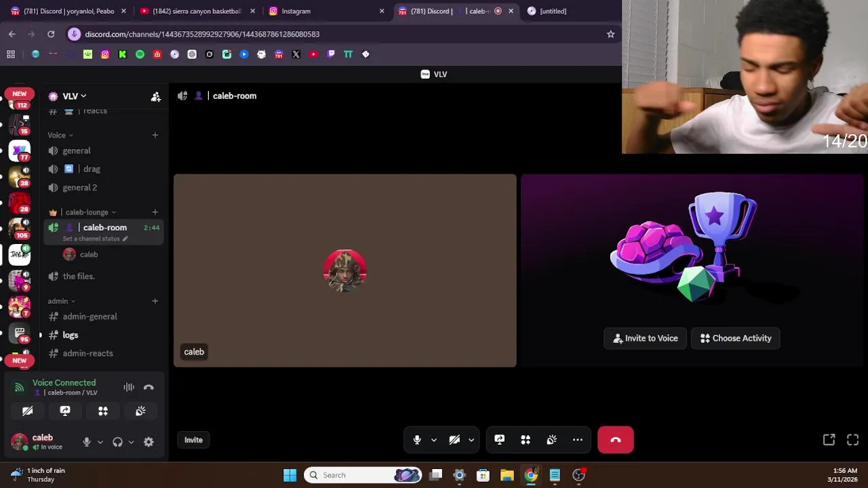Open Spotify bookmark in bookmarks bar
This screenshot has width=868, height=488.
click(x=140, y=54)
